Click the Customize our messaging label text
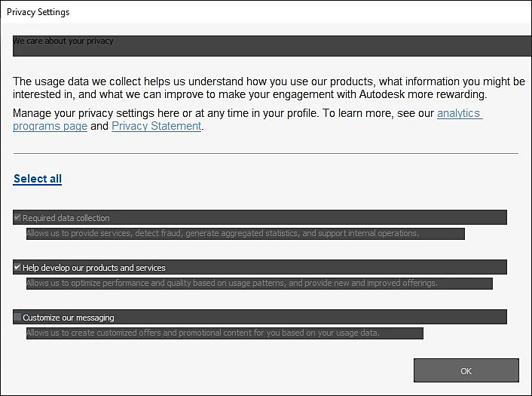Viewport: 532px width, 396px height. coord(69,318)
